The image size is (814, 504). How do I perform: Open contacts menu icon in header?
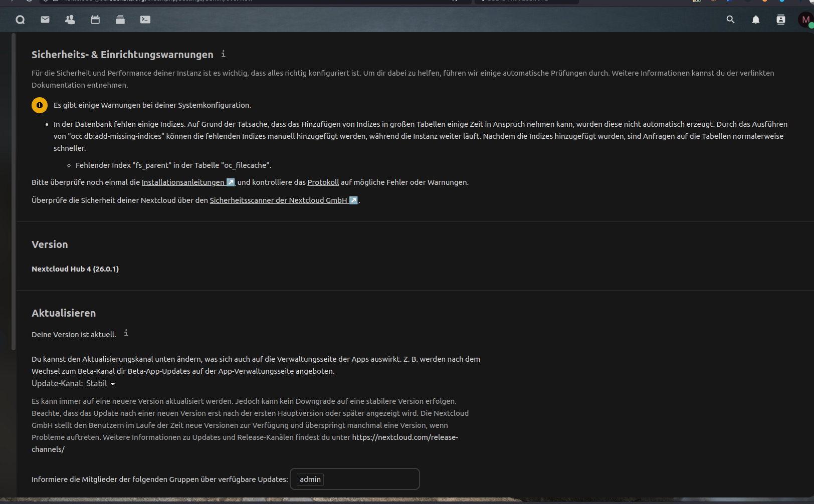pyautogui.click(x=781, y=20)
